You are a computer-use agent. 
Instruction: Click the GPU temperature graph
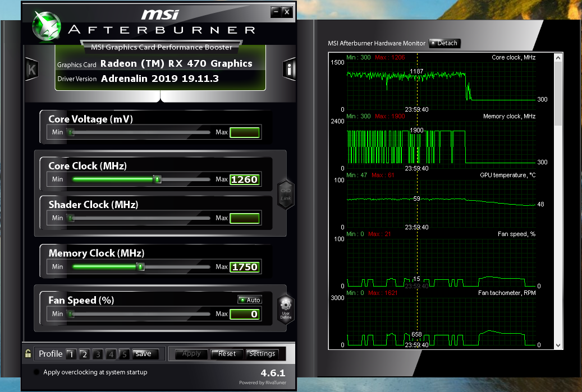(441, 204)
